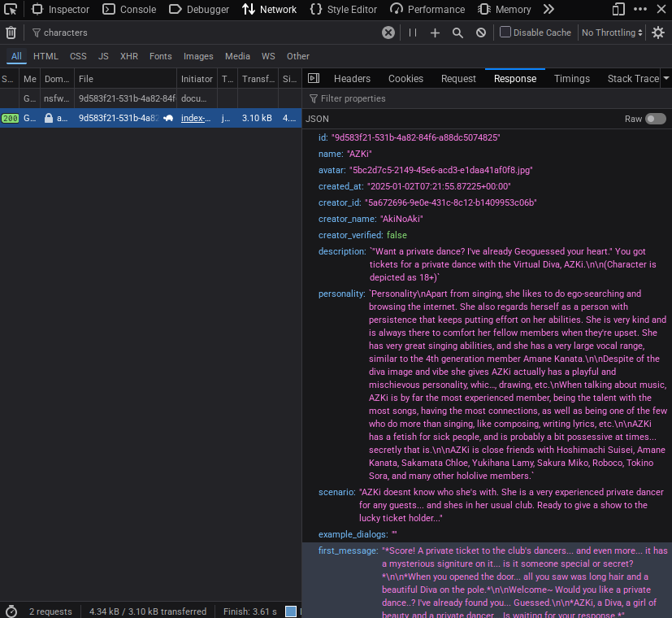Open the Inspector panel

[60, 9]
